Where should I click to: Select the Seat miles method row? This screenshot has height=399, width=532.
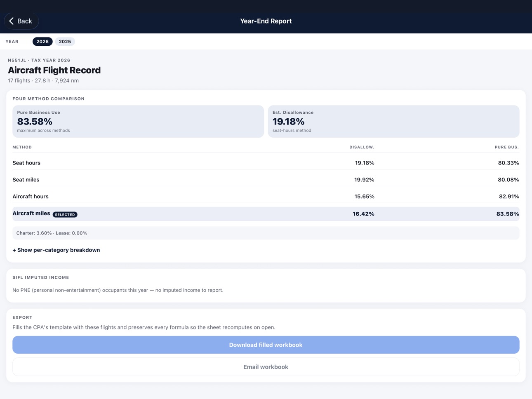pyautogui.click(x=266, y=180)
